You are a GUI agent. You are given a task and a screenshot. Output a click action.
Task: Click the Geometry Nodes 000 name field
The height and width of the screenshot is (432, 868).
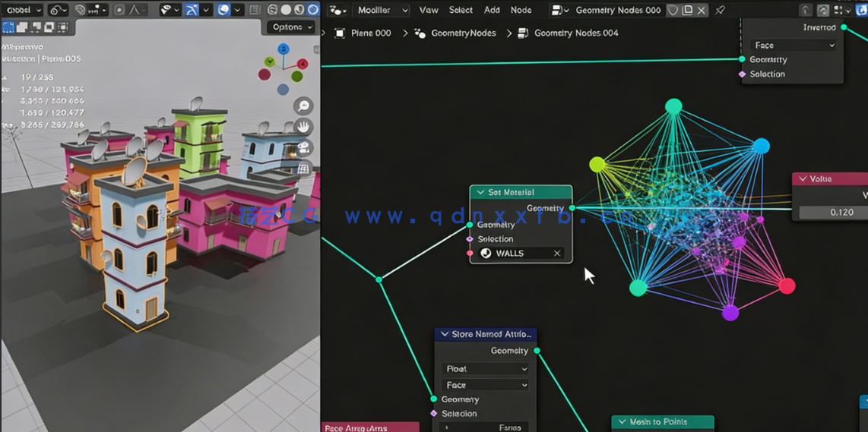pos(618,10)
